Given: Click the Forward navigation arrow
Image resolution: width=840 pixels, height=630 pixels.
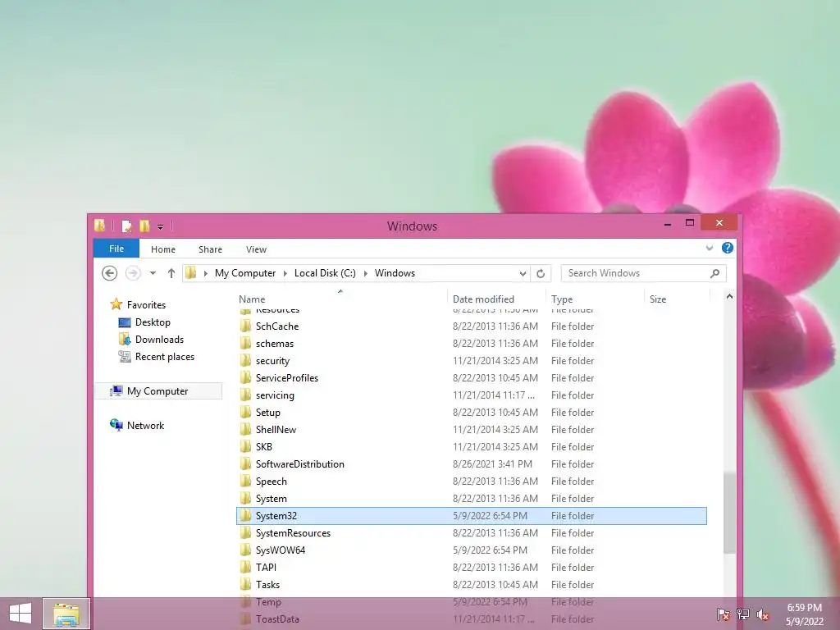Looking at the screenshot, I should coord(133,273).
